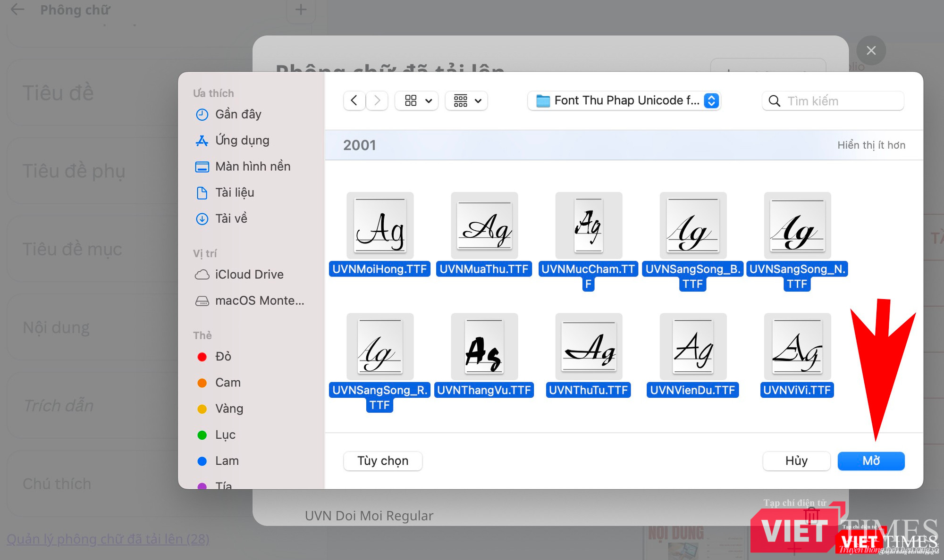Click the Tùy chọn options button
The height and width of the screenshot is (560, 944).
(382, 461)
